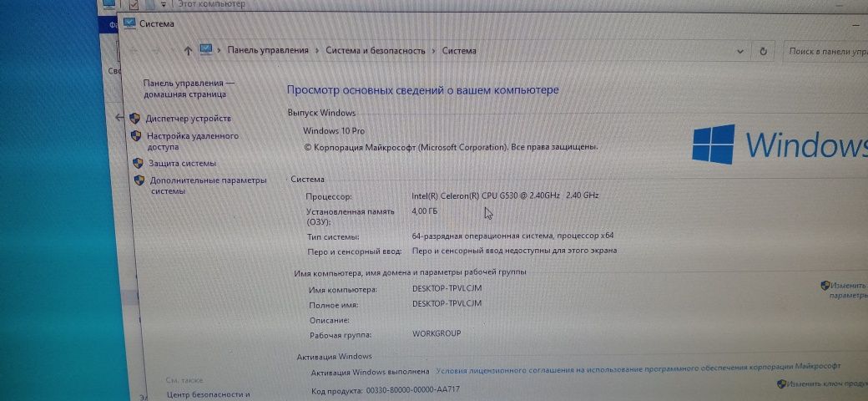Expand arrow before Панель управления breadcrumb
Screen dimensions: 868x401
coord(220,50)
